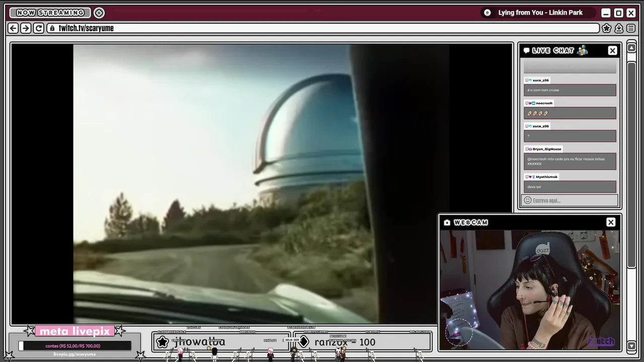The image size is (644, 362).
Task: Click the main video stream player
Action: click(262, 184)
